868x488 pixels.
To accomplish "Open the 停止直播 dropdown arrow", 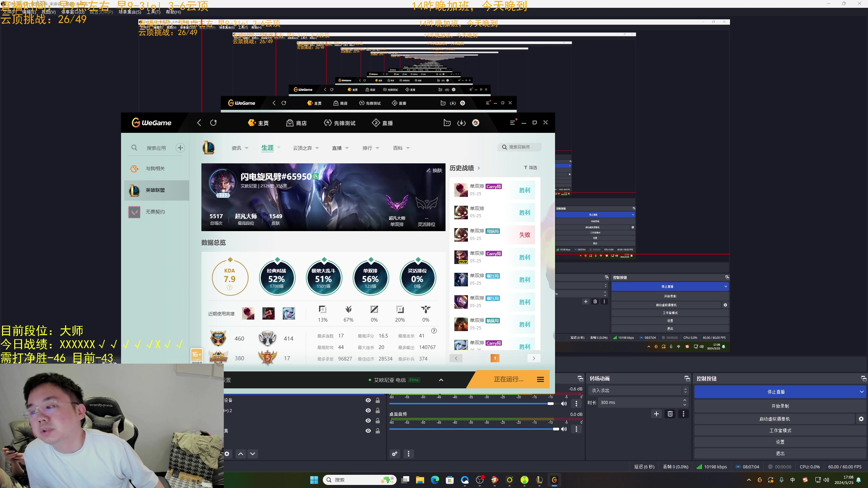I will coord(862,392).
